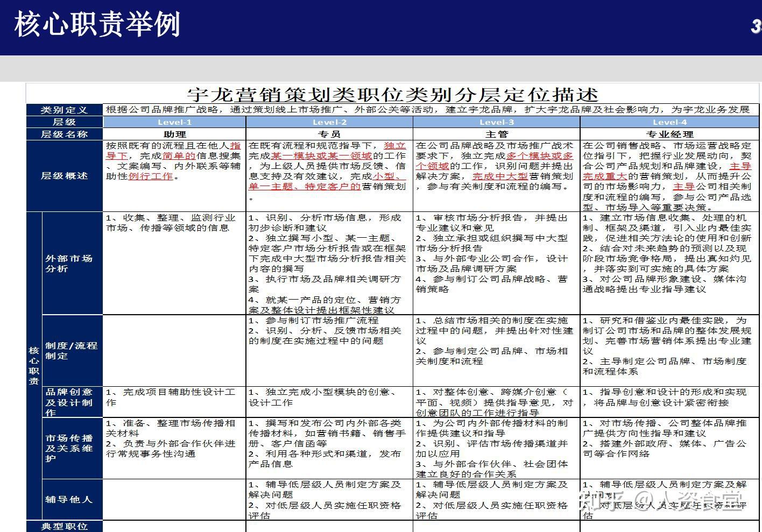Click the 专员 level name cell

pos(329,134)
